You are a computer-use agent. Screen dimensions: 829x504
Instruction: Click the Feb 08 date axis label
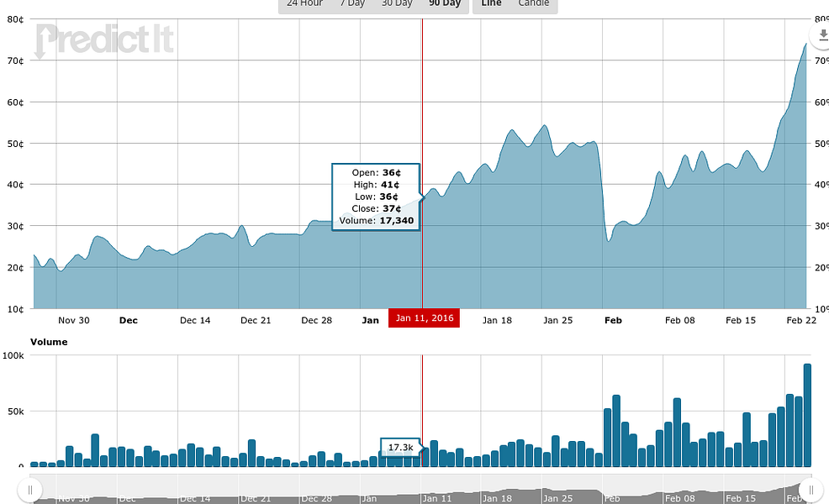point(679,320)
